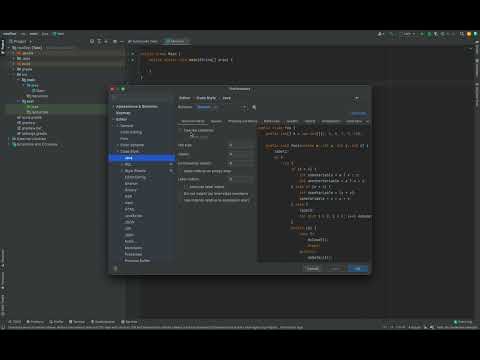Enable the Use tab character checkbox
Viewport: 480px width, 360px height.
coord(180,130)
